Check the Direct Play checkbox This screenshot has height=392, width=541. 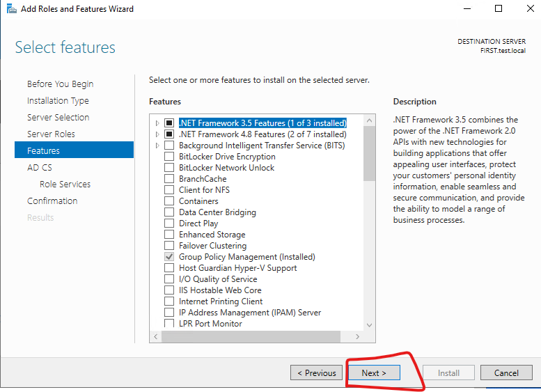(169, 224)
